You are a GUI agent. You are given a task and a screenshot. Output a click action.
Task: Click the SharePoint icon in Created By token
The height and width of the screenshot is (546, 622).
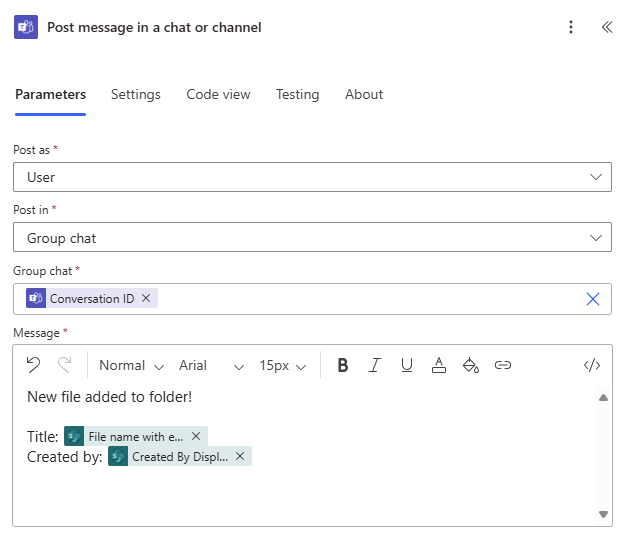point(118,456)
